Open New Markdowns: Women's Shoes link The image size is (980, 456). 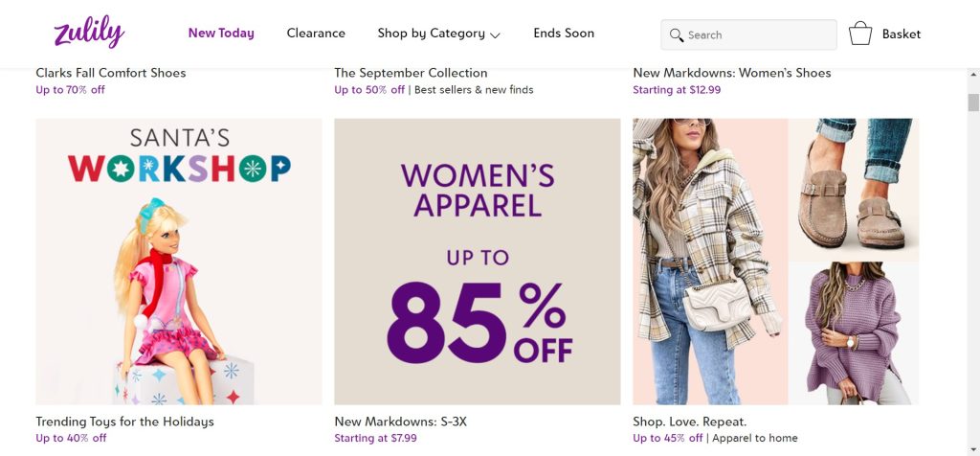click(731, 73)
